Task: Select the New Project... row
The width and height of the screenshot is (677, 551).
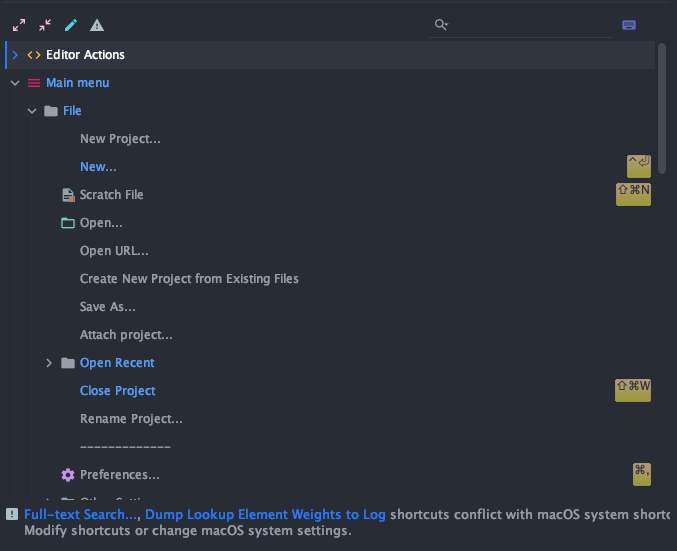Action: point(330,139)
